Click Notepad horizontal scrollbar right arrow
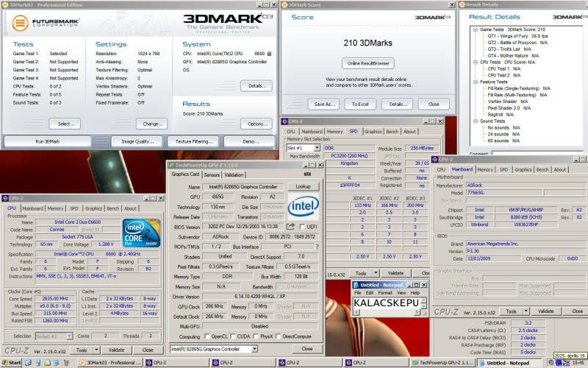 tap(417, 312)
